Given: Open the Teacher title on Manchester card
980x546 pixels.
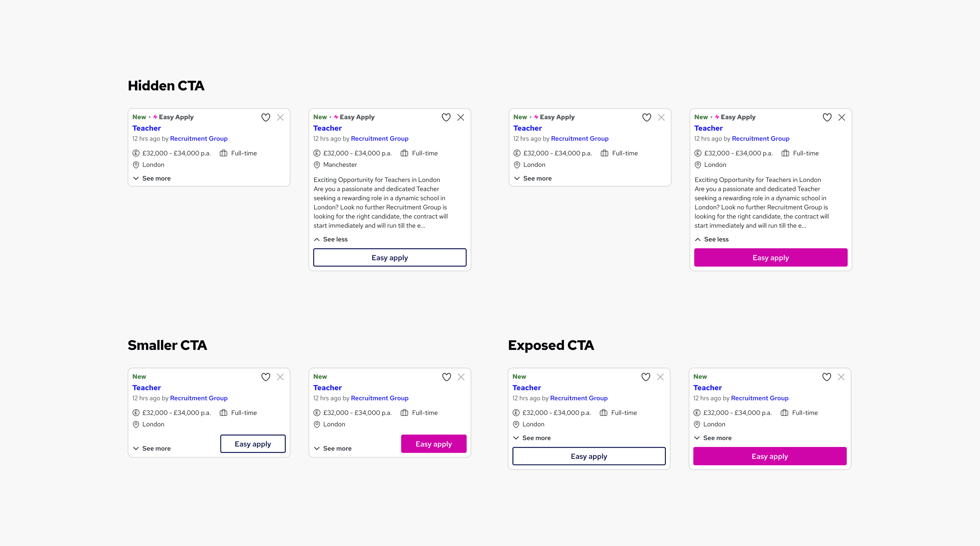Looking at the screenshot, I should 328,128.
